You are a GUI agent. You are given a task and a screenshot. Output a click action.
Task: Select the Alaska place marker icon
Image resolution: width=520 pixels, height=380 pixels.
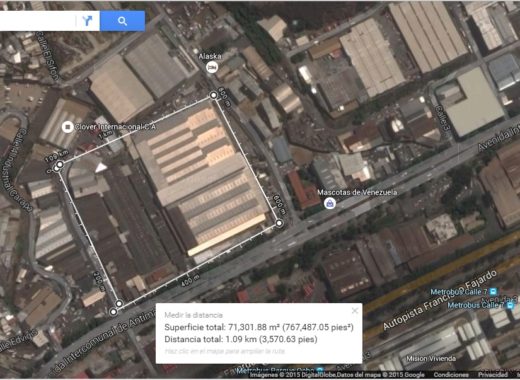[x=212, y=67]
